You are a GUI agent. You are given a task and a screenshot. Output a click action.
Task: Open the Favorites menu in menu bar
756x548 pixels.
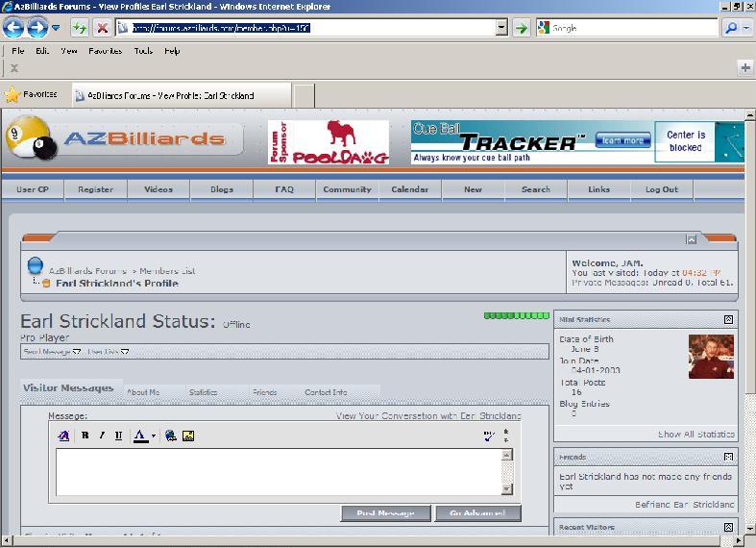click(105, 51)
